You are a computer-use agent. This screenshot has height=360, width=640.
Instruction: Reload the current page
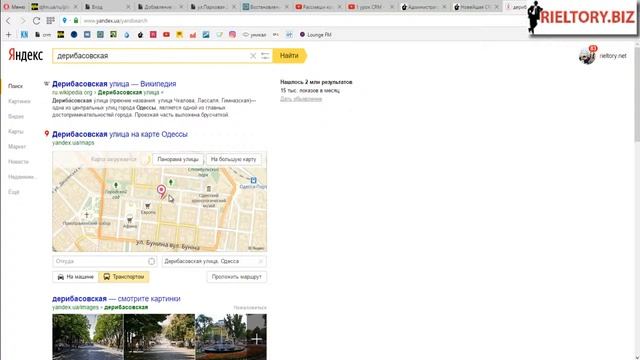[x=36, y=21]
